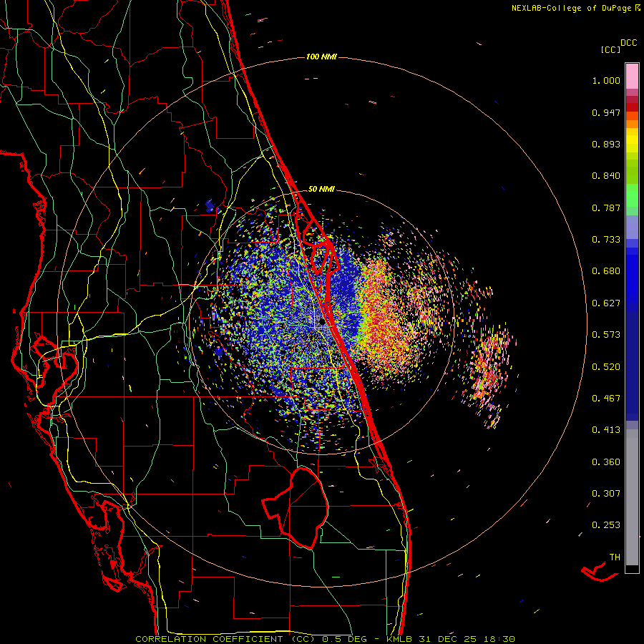This screenshot has height=644, width=644.
Task: Pick the pink color bar segment near 1.000
Action: click(632, 77)
